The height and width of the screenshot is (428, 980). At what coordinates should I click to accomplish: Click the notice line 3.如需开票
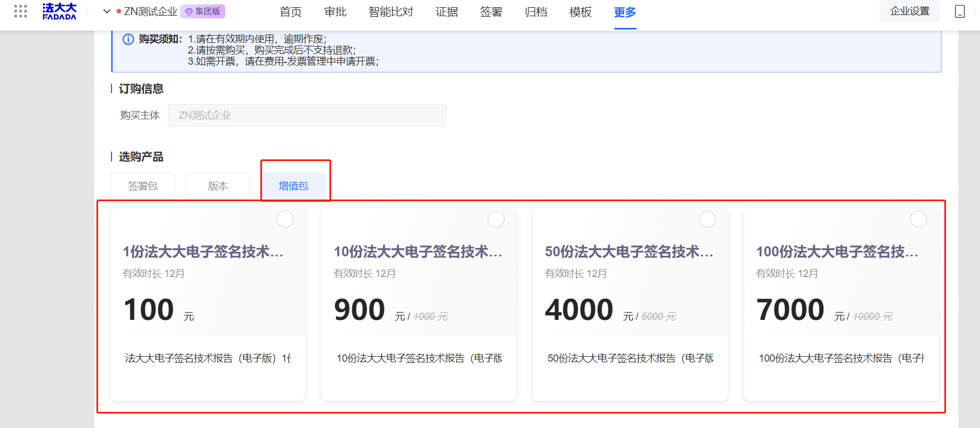point(283,61)
